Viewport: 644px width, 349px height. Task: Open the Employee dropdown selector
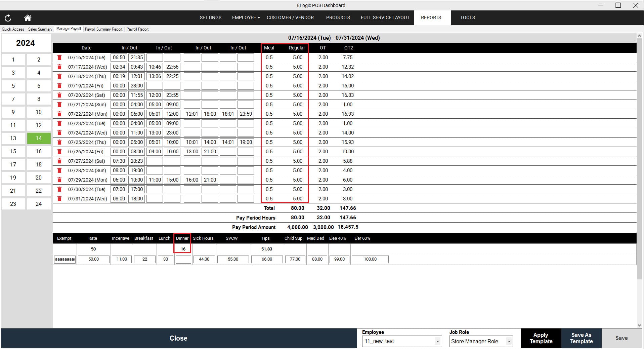click(x=437, y=341)
